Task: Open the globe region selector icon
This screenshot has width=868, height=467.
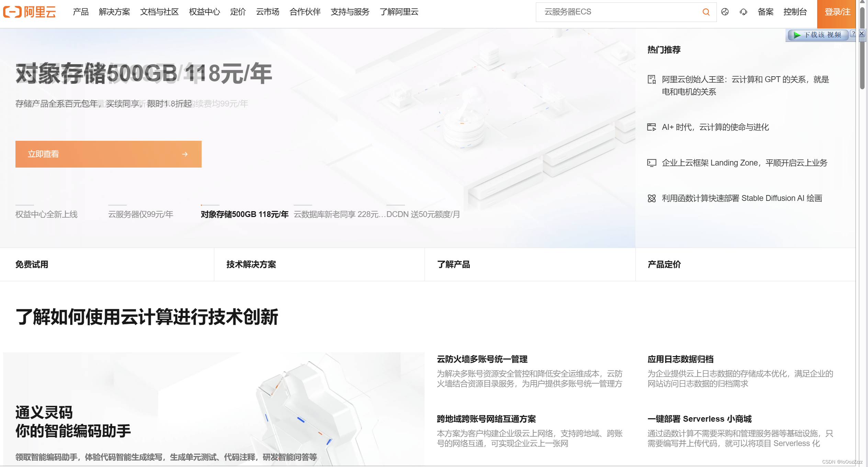Action: 725,12
